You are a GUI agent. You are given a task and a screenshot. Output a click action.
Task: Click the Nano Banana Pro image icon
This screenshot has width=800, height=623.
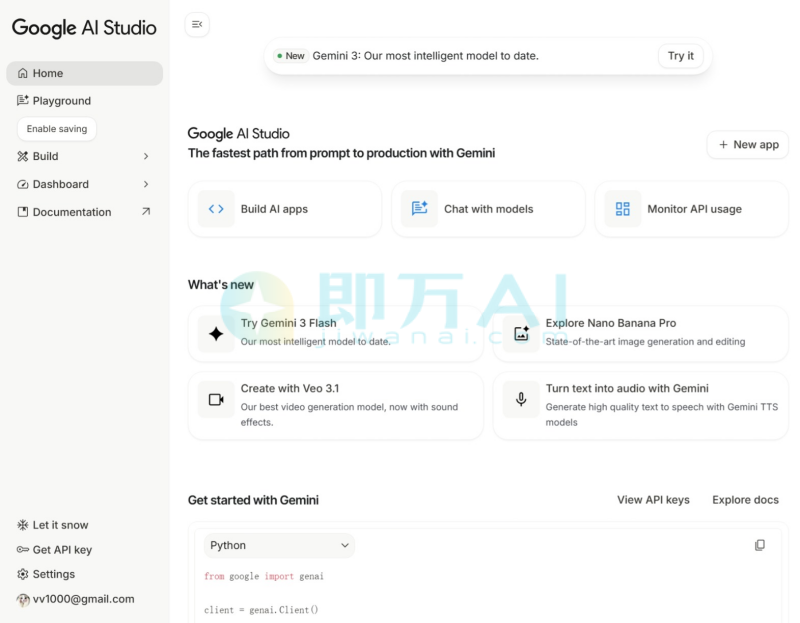tap(521, 332)
